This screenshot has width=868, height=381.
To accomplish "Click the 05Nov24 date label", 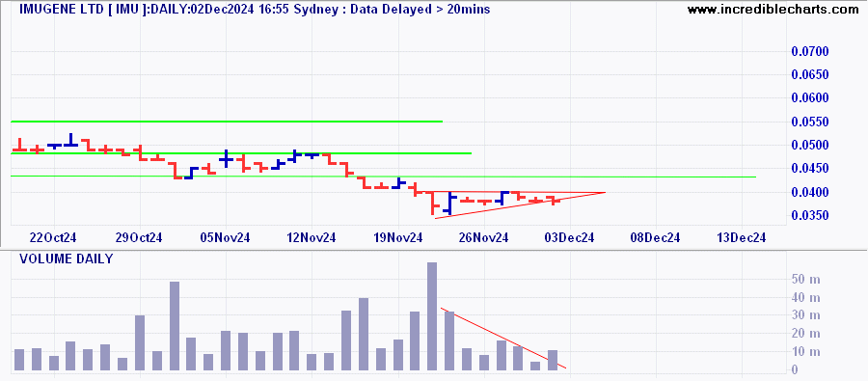I will (226, 237).
